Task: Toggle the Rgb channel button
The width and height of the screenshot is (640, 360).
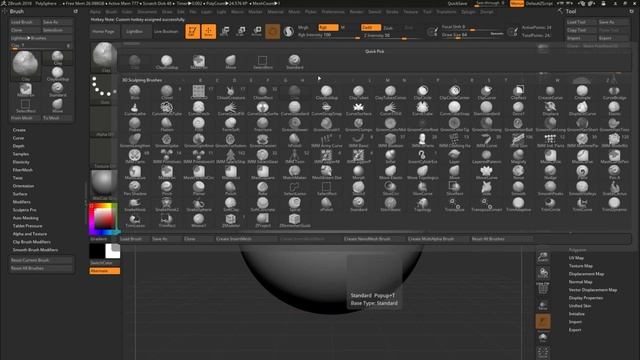Action: tap(328, 27)
